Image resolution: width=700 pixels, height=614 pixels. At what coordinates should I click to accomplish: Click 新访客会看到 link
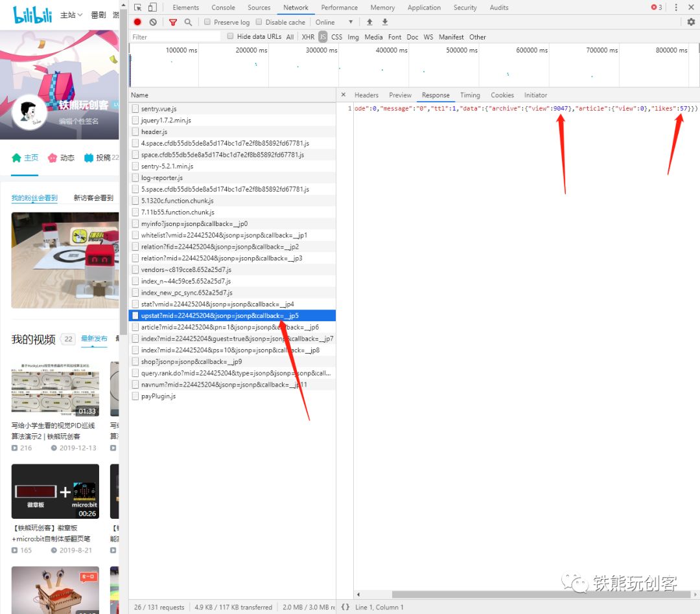(x=93, y=198)
